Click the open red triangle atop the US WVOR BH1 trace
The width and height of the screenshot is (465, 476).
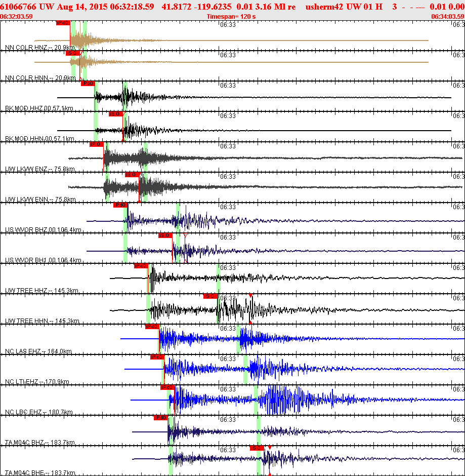[185, 235]
